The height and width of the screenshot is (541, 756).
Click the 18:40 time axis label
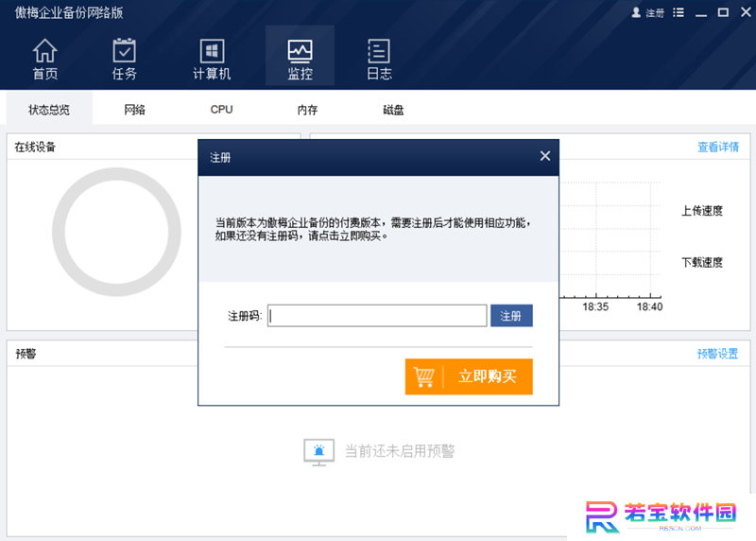coord(649,307)
